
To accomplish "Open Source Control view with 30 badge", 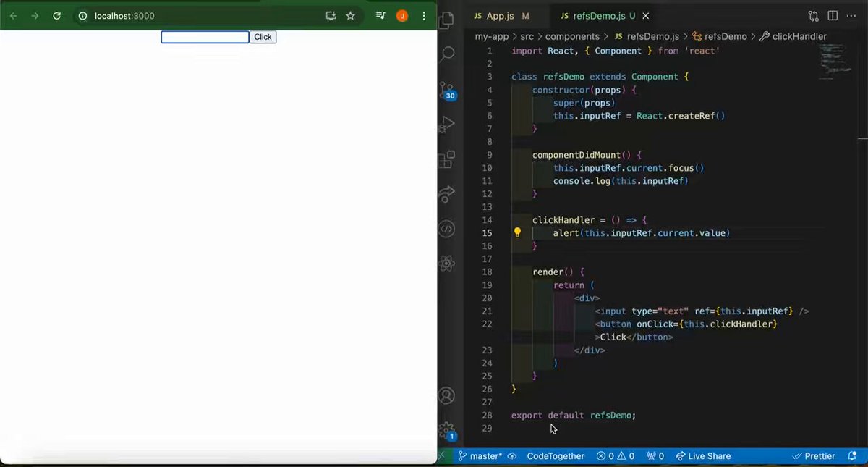I will pos(447,89).
